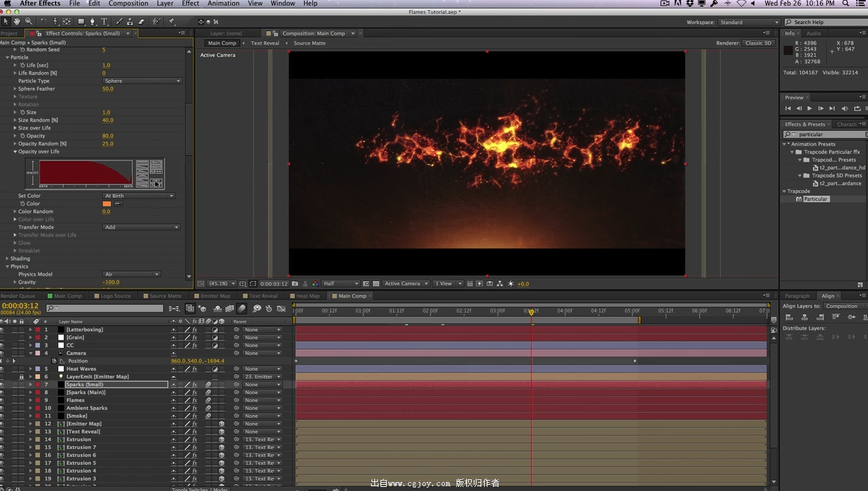Unlock the LayerEmit [Emitter Map] layer

(21, 377)
